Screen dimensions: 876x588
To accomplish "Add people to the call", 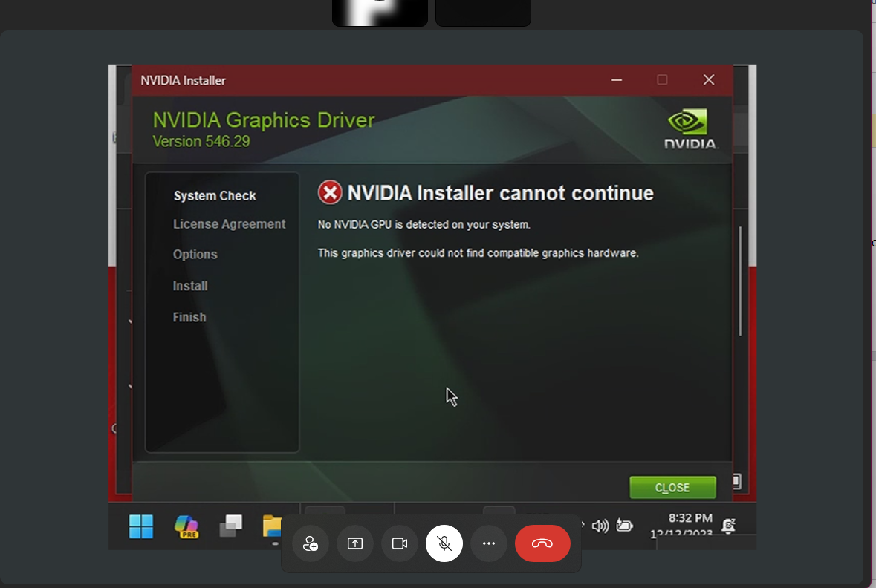I will [x=310, y=543].
